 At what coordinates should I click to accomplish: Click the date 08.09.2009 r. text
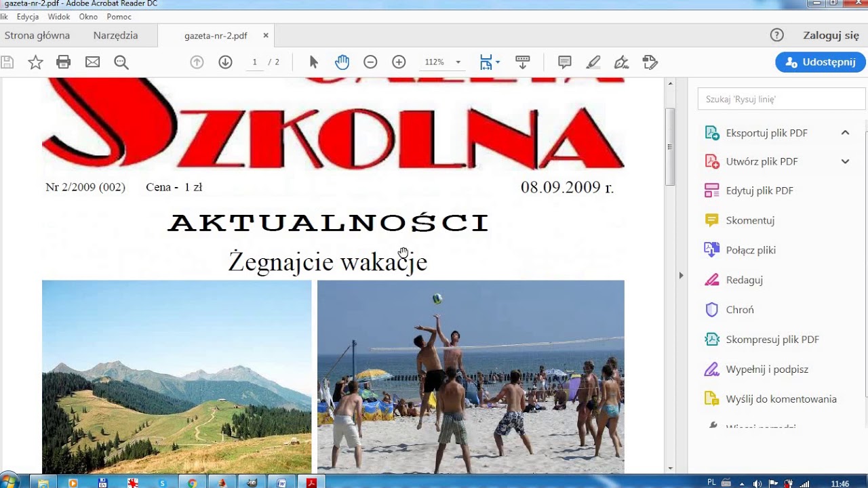pyautogui.click(x=567, y=187)
